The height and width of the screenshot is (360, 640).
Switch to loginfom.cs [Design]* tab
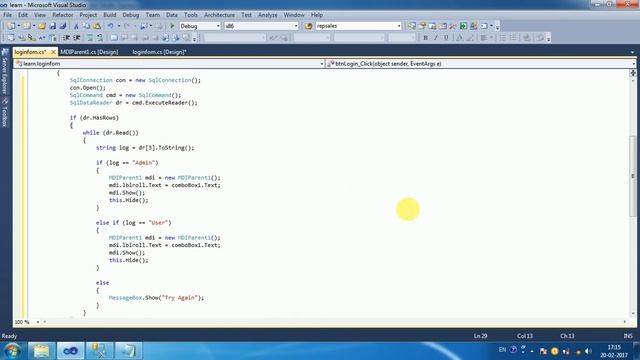click(x=159, y=52)
